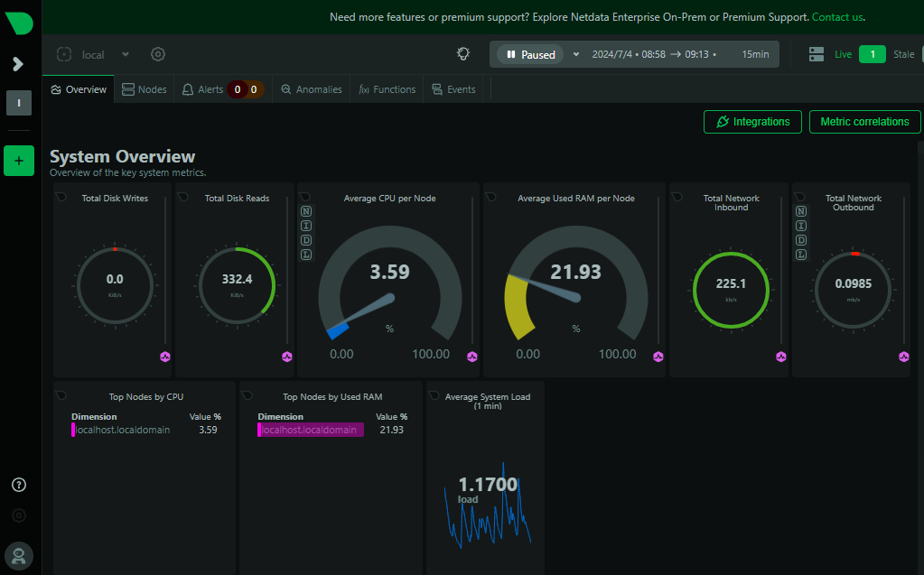Click the 15min duration label

pyautogui.click(x=755, y=54)
